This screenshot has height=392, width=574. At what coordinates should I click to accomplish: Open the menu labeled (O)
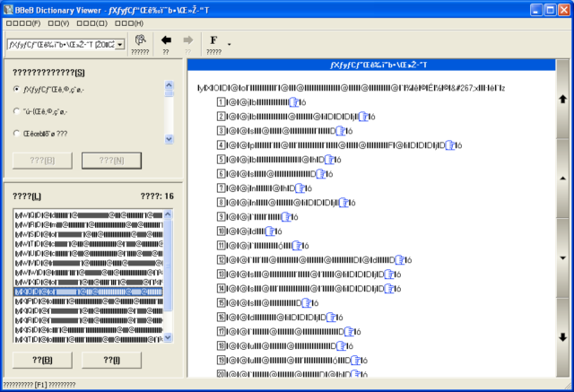pyautogui.click(x=92, y=23)
